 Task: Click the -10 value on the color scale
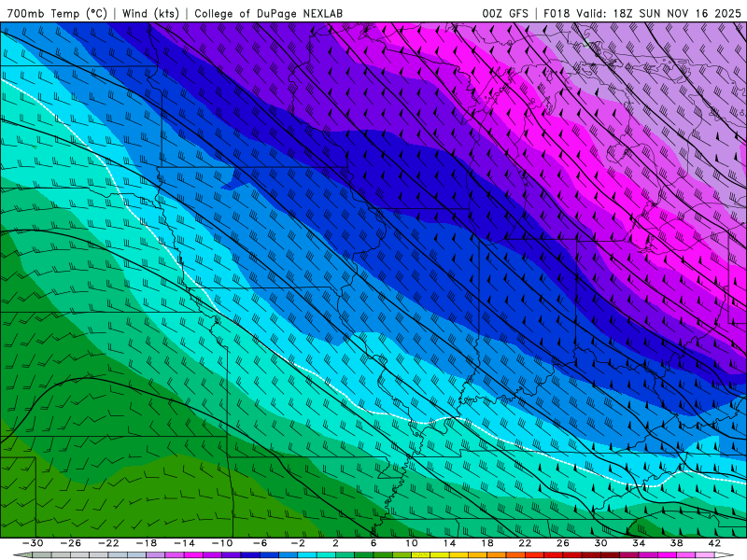tap(222, 543)
